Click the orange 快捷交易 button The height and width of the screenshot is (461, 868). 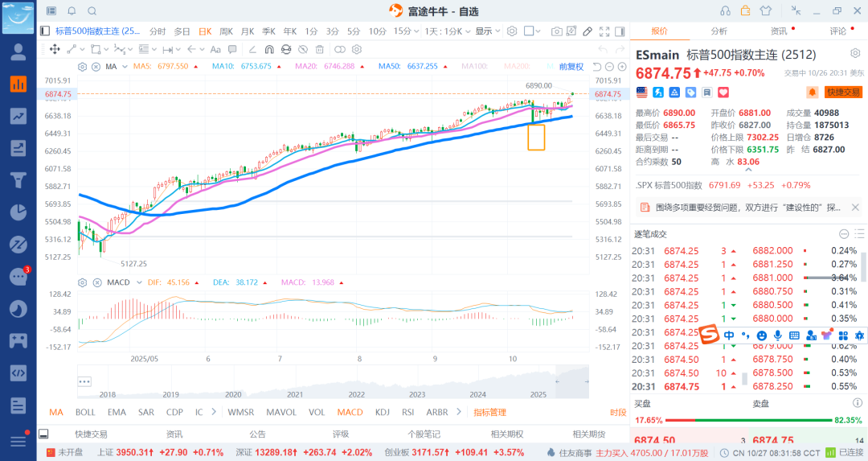[844, 92]
